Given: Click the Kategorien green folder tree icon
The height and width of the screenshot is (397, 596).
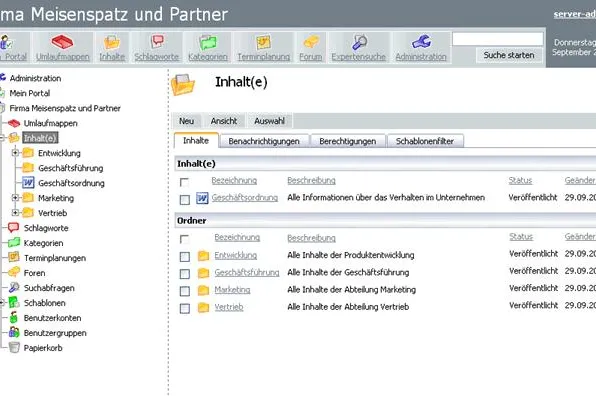Looking at the screenshot, I should coord(14,242).
